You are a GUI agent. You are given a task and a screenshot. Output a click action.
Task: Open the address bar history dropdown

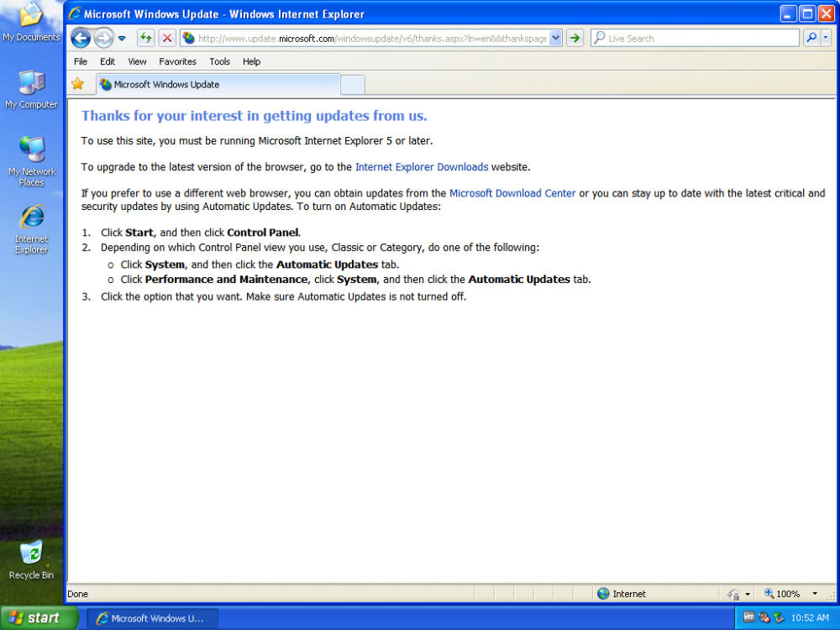click(554, 38)
